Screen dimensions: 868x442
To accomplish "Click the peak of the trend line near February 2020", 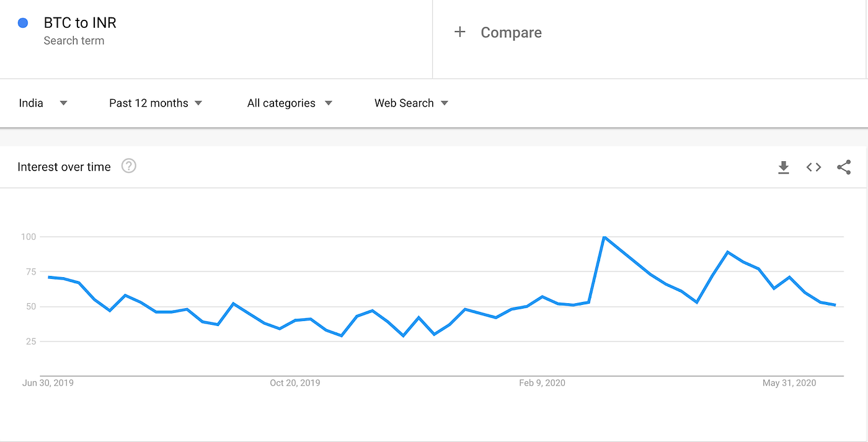I will [x=604, y=236].
